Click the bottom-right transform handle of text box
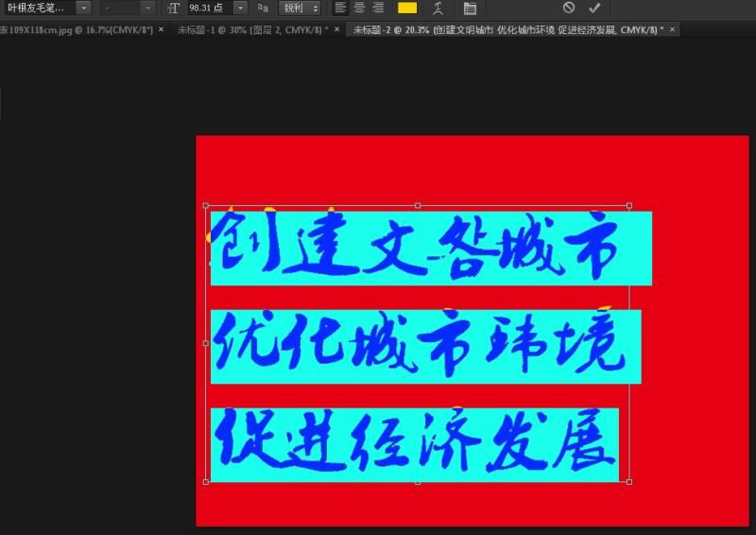The image size is (756, 535). click(629, 482)
